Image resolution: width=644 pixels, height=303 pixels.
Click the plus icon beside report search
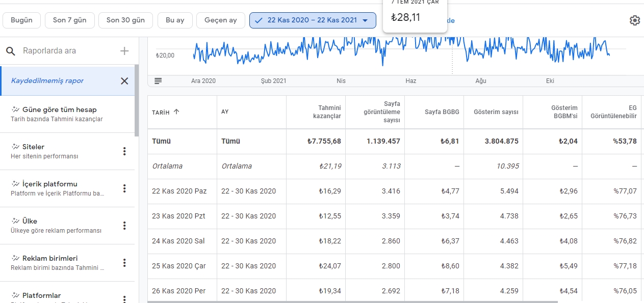(124, 51)
